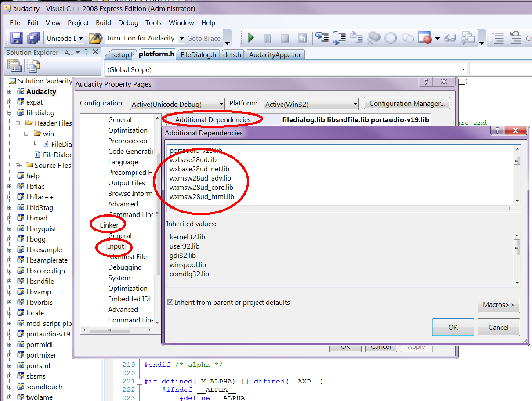
Task: Select the portmidi project in Solution Explorer
Action: [39, 345]
